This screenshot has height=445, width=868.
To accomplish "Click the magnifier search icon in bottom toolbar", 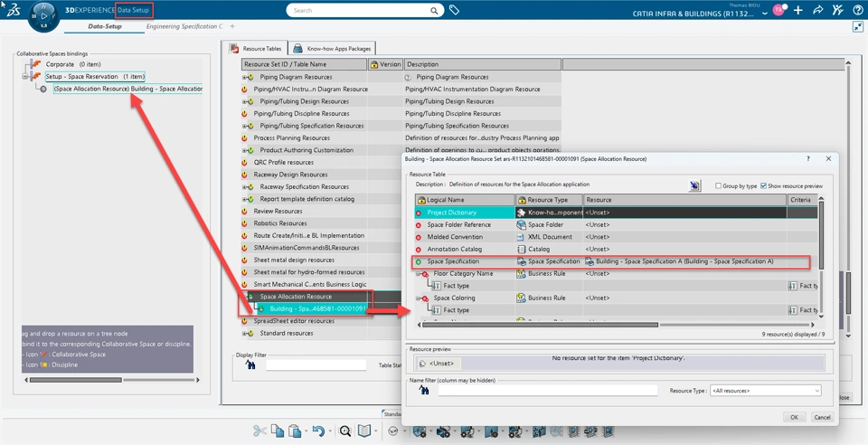I will click(345, 431).
